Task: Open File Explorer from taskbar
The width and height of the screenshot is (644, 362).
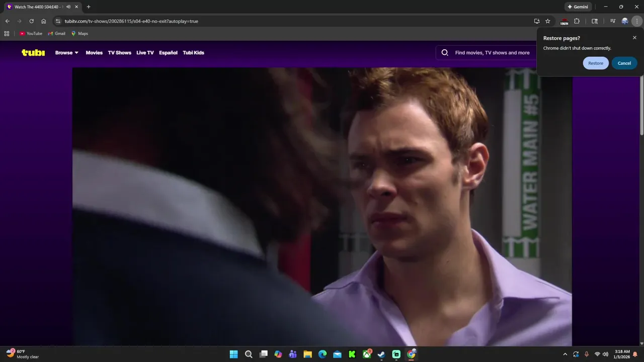Action: coord(307,354)
